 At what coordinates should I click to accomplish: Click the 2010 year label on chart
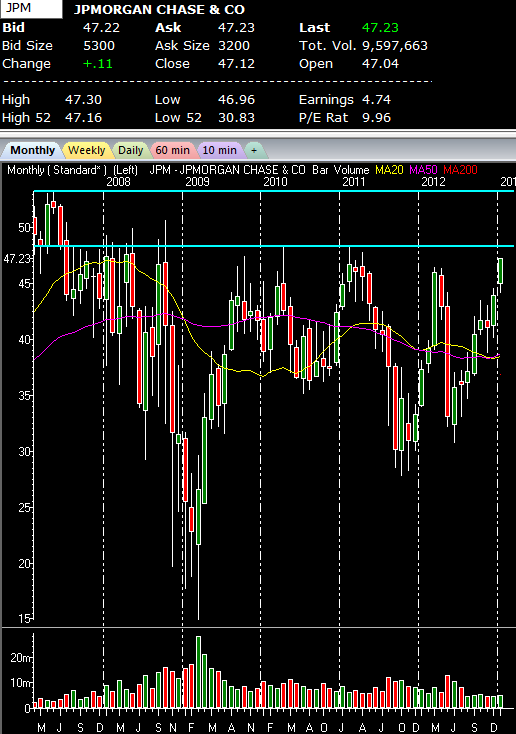tap(275, 182)
